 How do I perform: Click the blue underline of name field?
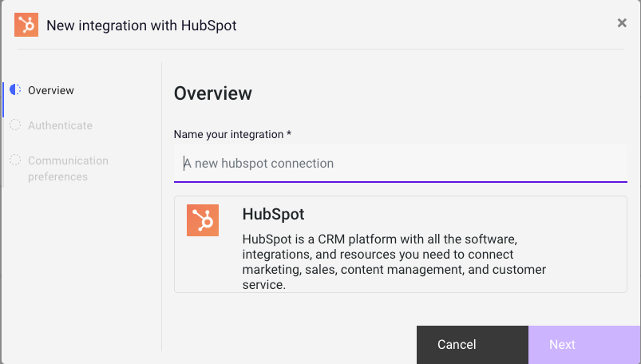pos(401,181)
